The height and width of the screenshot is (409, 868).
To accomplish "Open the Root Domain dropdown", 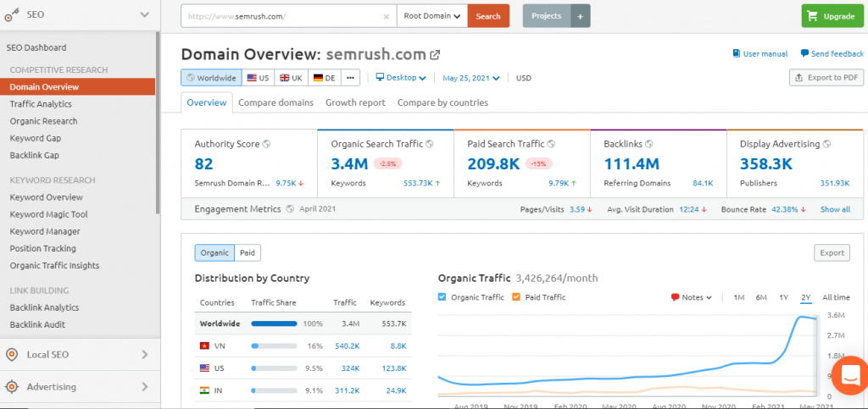I will coord(432,16).
